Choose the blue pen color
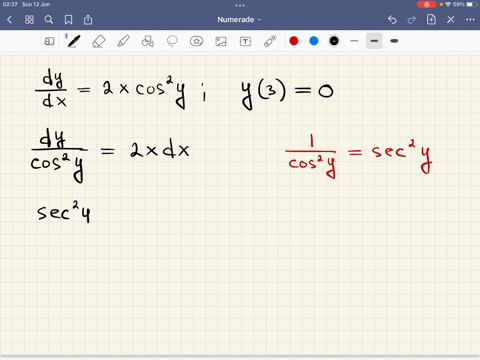 click(314, 41)
